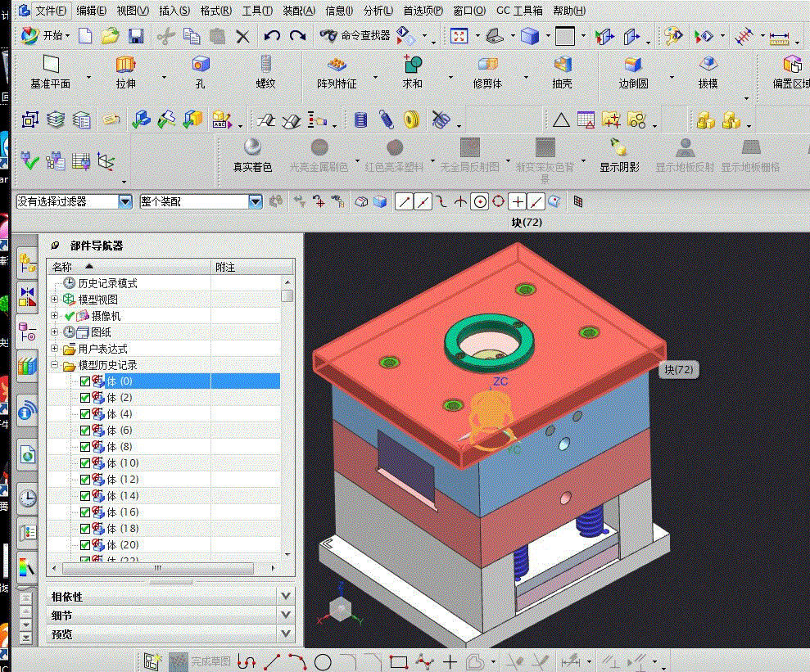Select the Trim Body (修剪体) tool

pos(487,72)
